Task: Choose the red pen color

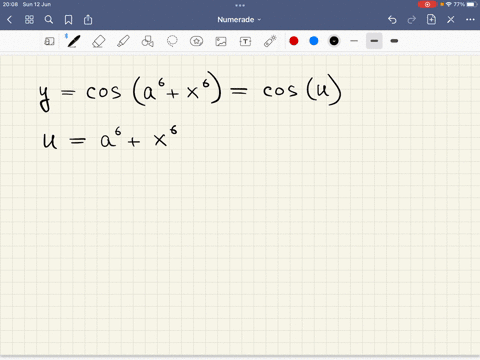Action: click(294, 41)
